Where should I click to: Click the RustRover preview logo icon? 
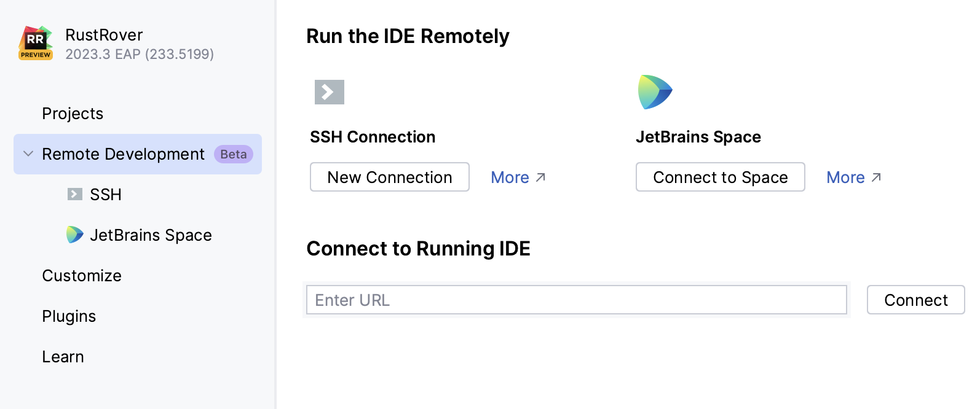point(36,43)
